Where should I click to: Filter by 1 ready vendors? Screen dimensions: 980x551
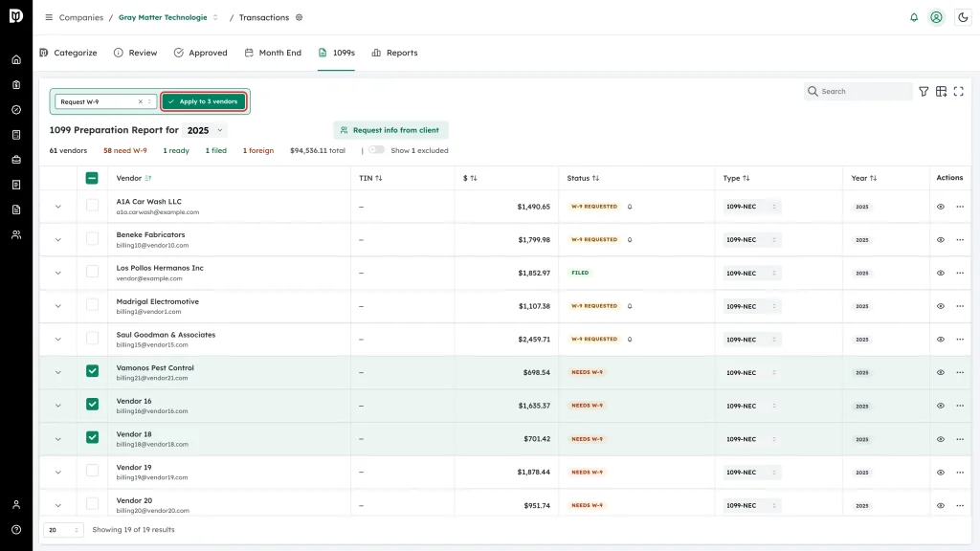tap(176, 150)
